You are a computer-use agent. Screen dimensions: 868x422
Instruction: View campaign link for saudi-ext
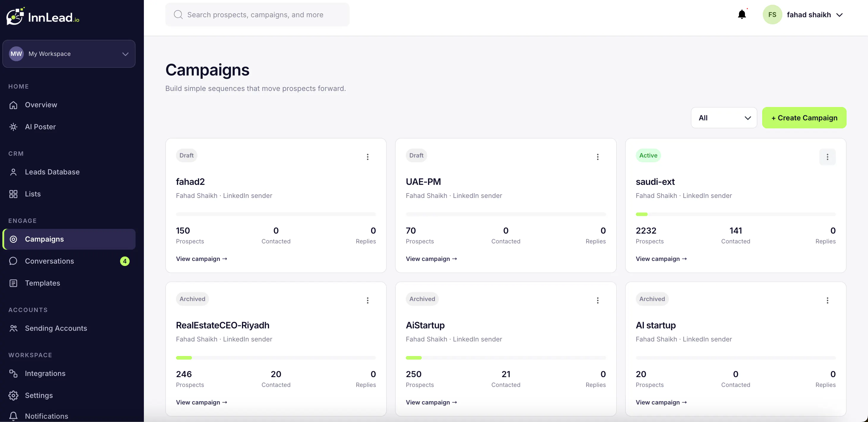click(661, 259)
